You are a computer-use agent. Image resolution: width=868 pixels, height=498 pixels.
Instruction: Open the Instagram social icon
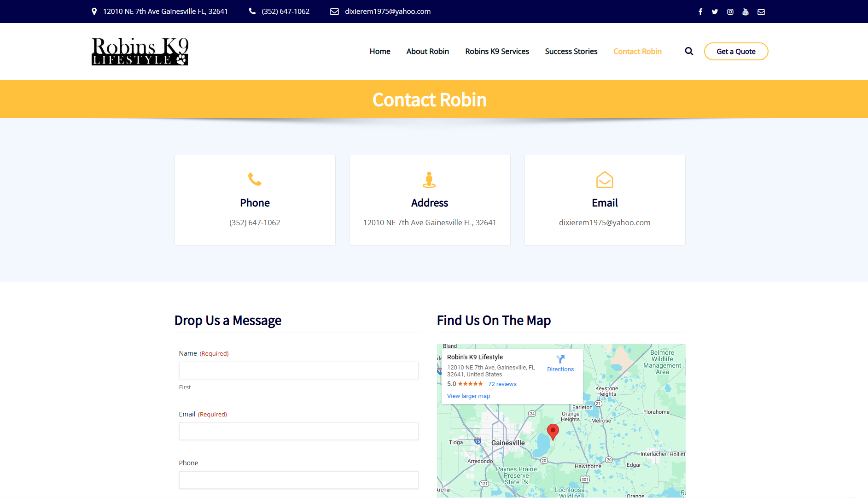[x=730, y=12]
